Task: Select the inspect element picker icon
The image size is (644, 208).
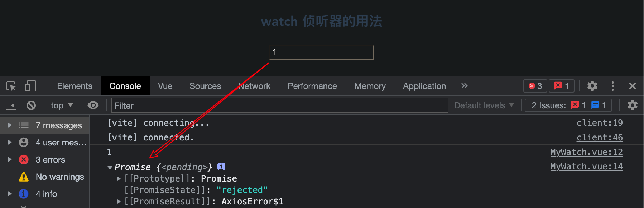Action: coord(11,86)
